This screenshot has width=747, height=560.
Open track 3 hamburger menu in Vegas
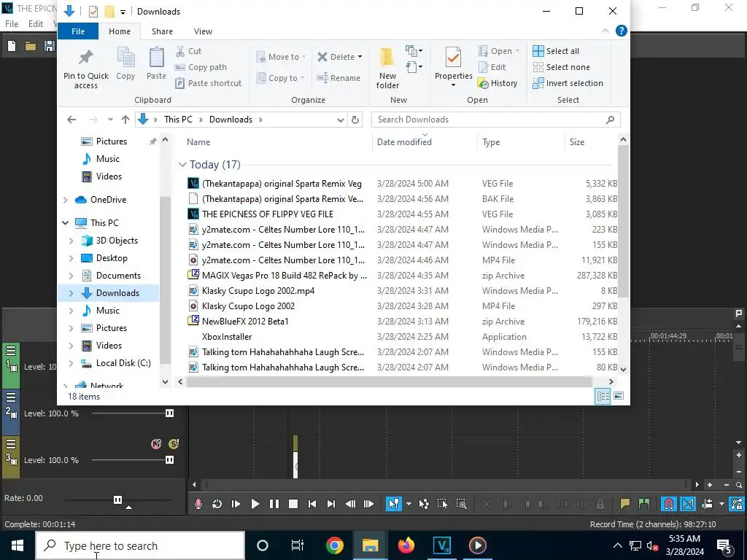point(11,444)
